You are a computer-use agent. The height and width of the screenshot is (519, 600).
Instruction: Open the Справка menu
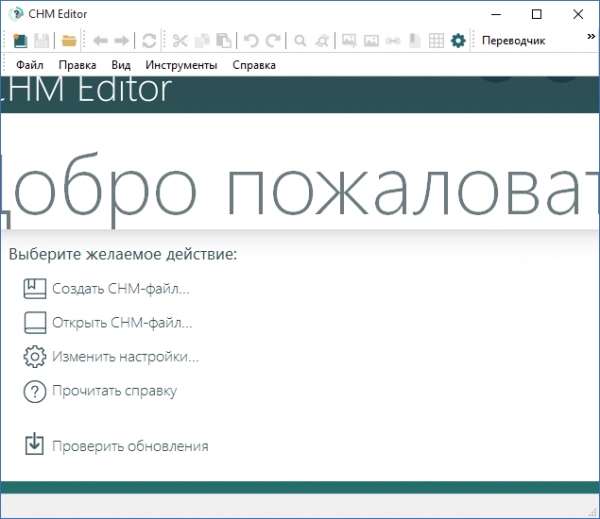(254, 65)
